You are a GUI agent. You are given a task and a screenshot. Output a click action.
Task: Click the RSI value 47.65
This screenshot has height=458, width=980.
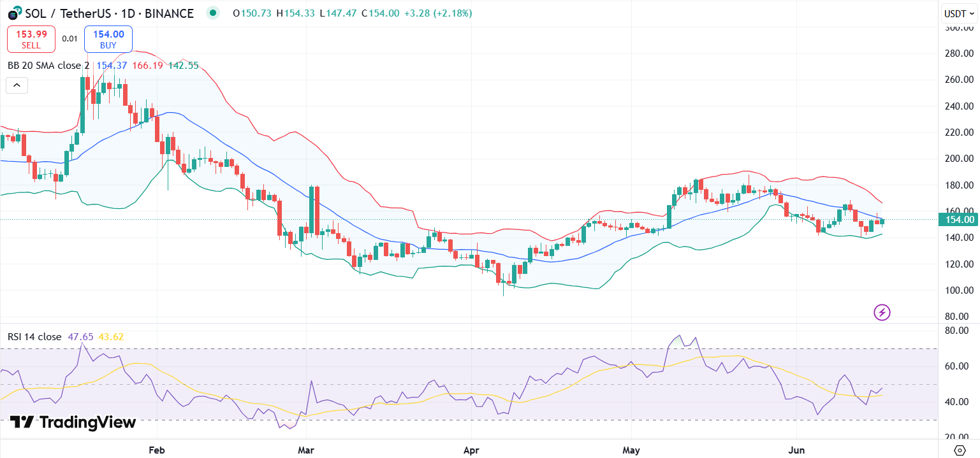[82, 336]
